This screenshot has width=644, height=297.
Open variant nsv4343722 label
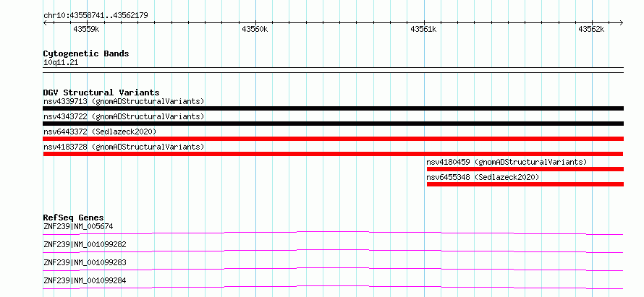click(x=124, y=116)
